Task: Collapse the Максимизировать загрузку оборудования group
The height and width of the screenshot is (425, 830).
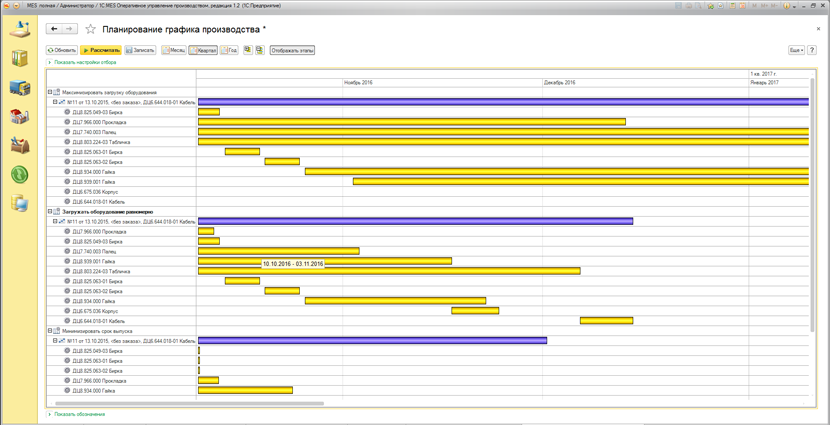Action: [50, 92]
